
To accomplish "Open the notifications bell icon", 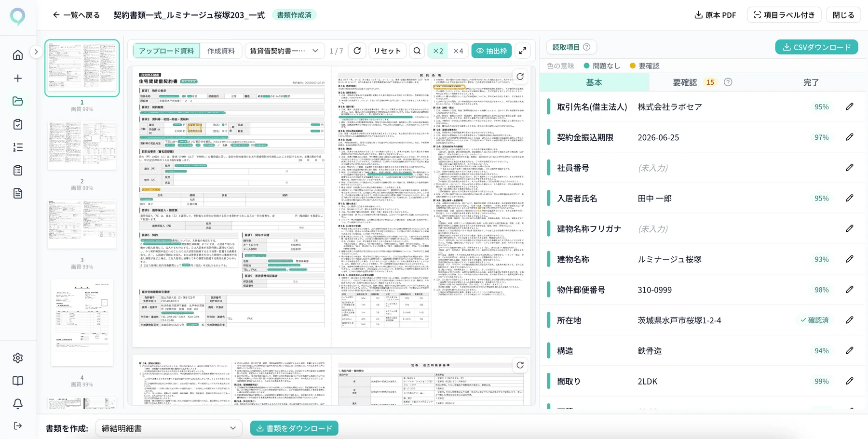I will click(x=18, y=404).
